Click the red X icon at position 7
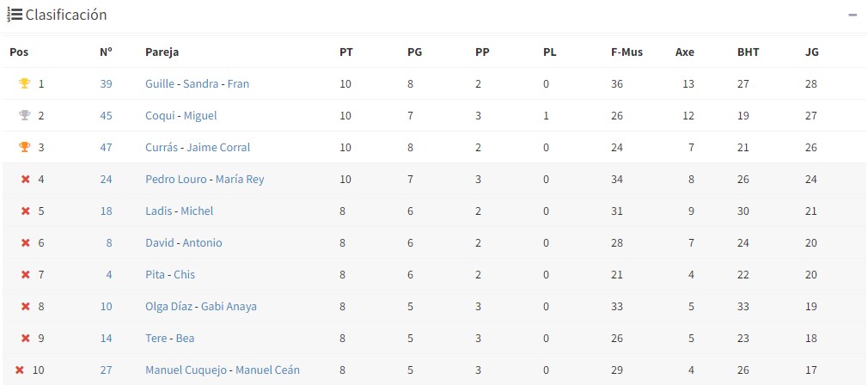 coord(25,275)
